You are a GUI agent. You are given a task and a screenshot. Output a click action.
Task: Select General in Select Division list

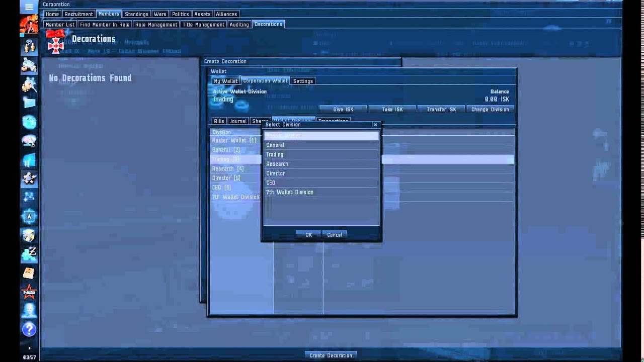[x=321, y=145]
